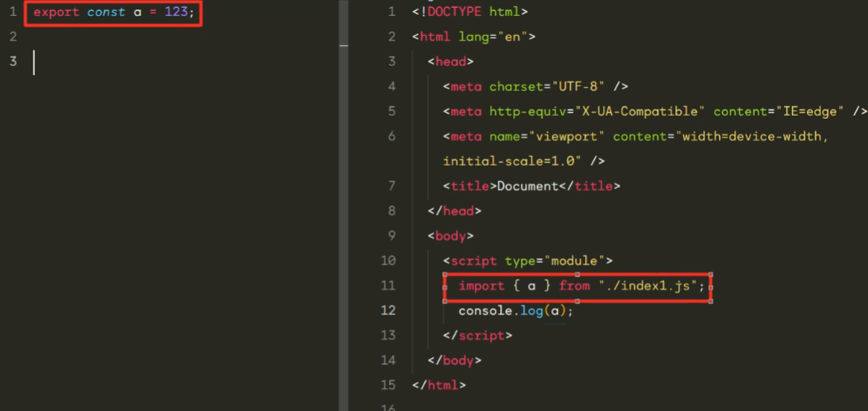Select the const keyword in left pane
The width and height of the screenshot is (868, 411).
click(105, 13)
